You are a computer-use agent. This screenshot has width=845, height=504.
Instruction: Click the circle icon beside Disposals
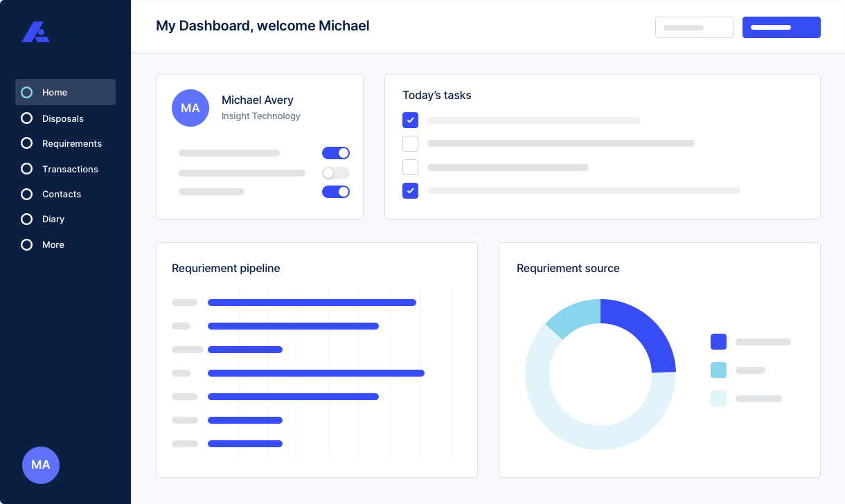pyautogui.click(x=27, y=118)
